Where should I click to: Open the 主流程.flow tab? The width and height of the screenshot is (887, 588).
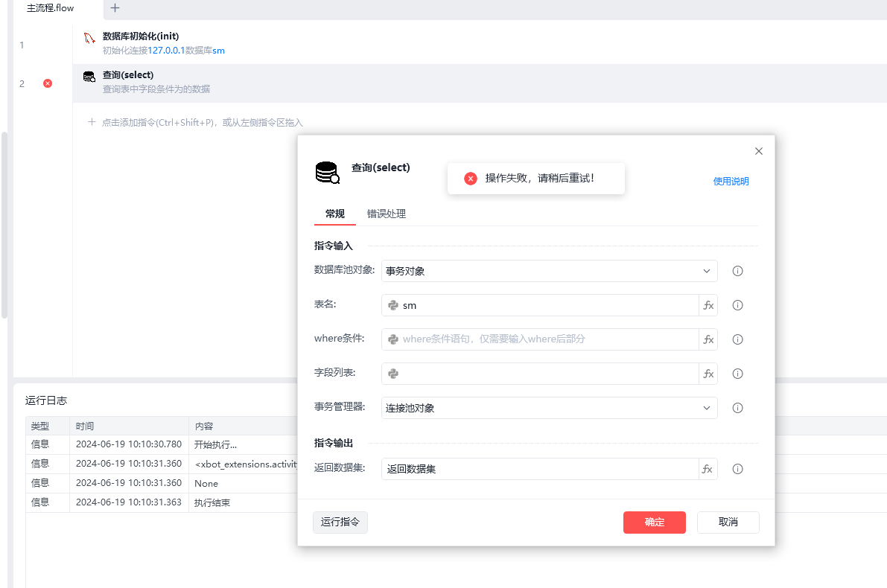(51, 8)
